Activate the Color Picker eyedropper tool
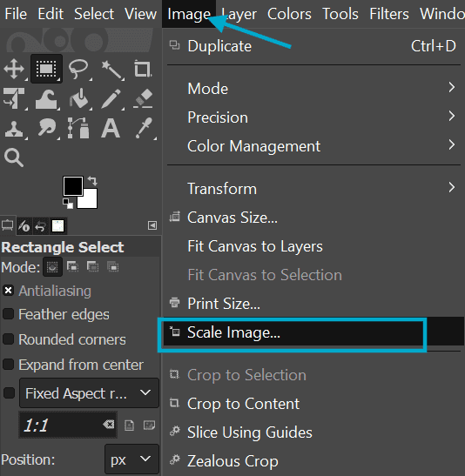465x476 pixels. [x=144, y=128]
